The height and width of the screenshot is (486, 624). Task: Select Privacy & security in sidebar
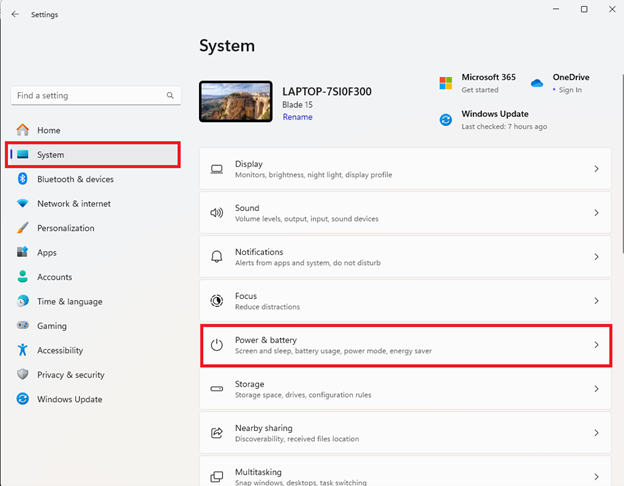coord(95,375)
